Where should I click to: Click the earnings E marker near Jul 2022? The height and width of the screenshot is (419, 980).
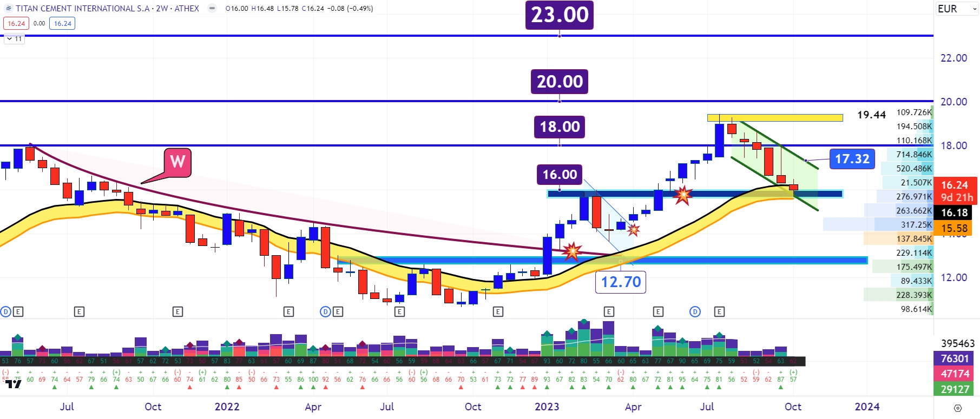[399, 311]
